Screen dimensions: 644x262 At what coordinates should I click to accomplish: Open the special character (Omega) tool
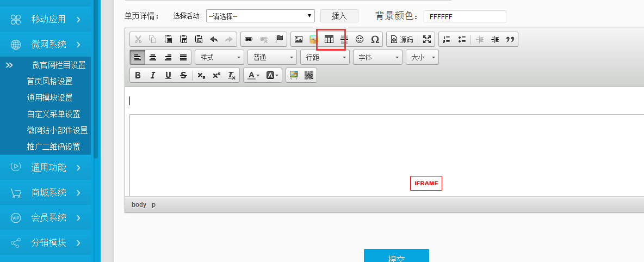click(375, 39)
